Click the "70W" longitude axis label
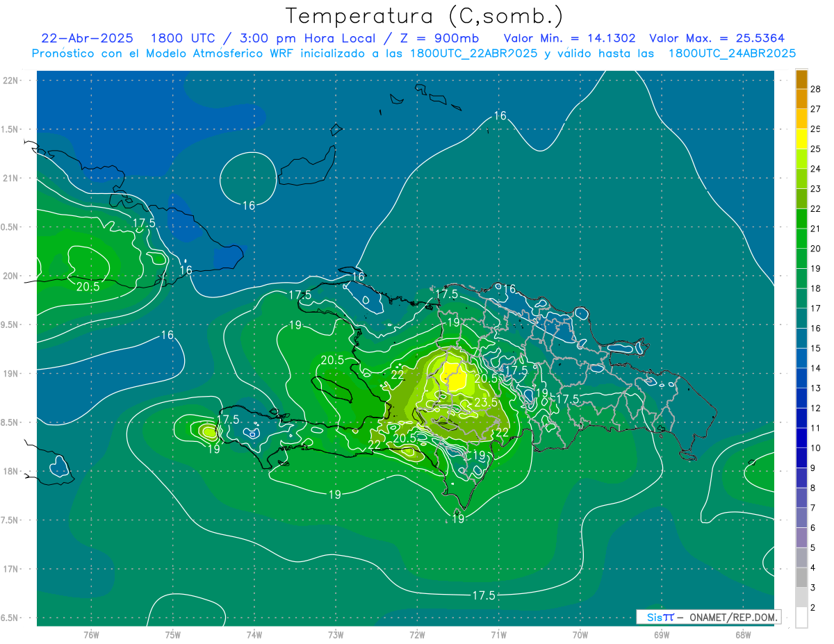The height and width of the screenshot is (644, 834). [580, 635]
